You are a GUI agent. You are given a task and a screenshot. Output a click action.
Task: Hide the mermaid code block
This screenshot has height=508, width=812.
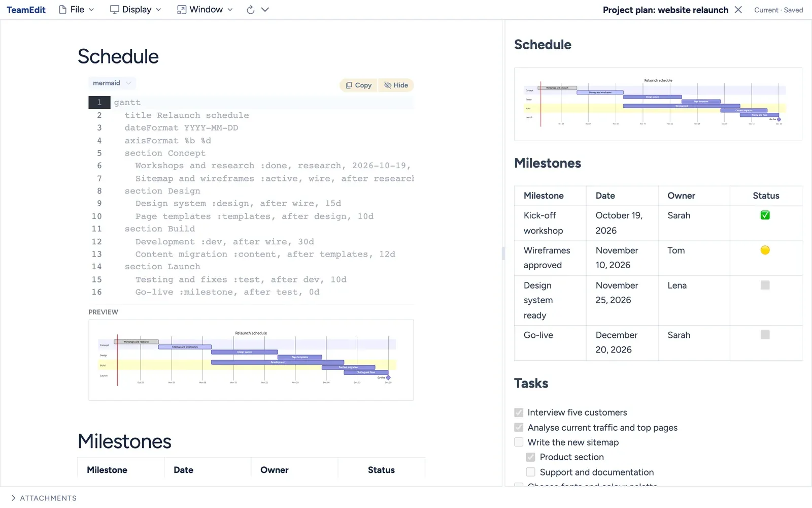tap(396, 85)
